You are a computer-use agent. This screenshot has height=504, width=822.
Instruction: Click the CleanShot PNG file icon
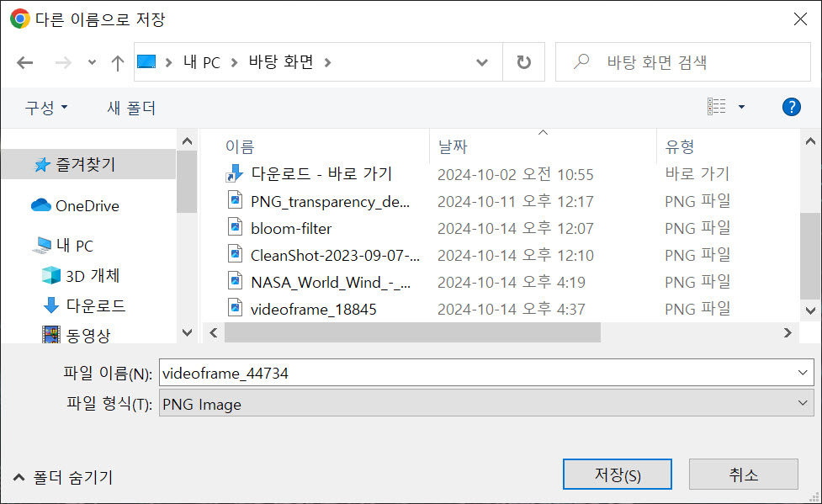(x=236, y=254)
